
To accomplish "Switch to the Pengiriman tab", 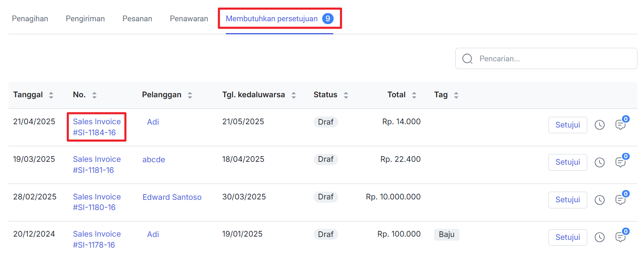I will point(85,19).
